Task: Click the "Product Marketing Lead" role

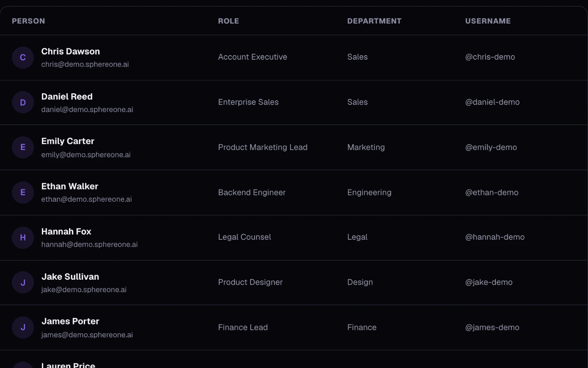Action: pos(263,147)
